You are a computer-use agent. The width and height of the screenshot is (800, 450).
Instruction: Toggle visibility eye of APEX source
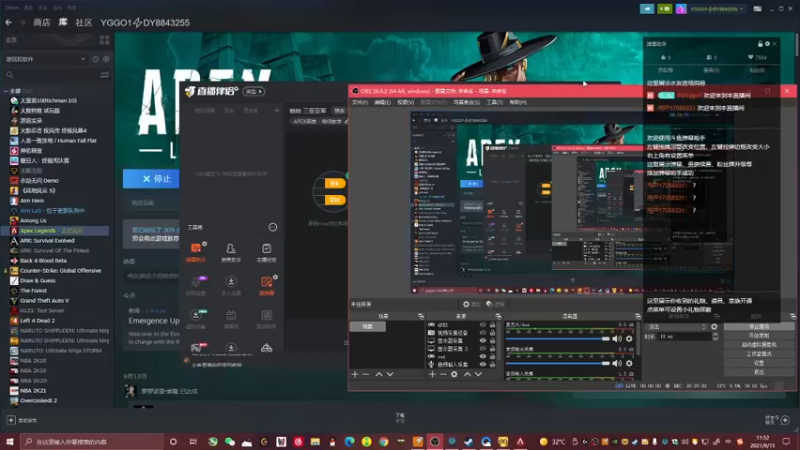(x=483, y=324)
